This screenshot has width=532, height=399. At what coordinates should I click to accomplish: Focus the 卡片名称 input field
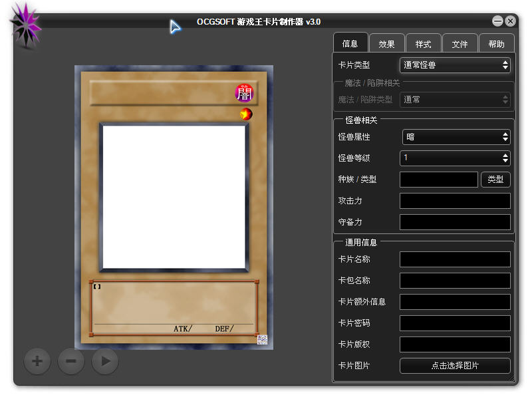click(x=455, y=259)
